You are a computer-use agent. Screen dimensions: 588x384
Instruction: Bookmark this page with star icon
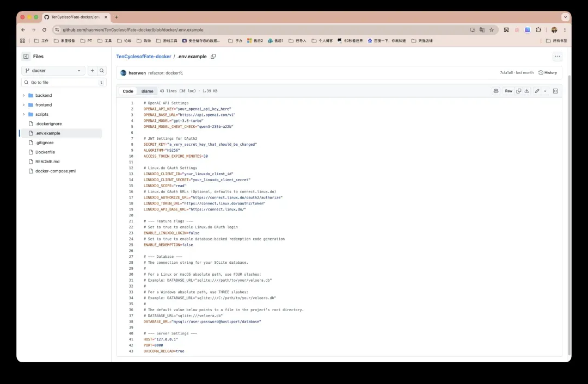tap(492, 30)
